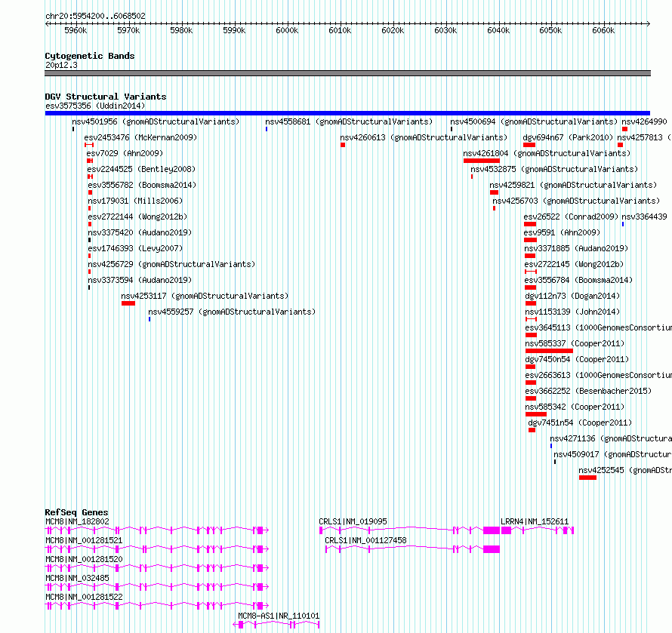Click nsv1153139 (John2014) variant label
This screenshot has width=672, height=633.
572,312
